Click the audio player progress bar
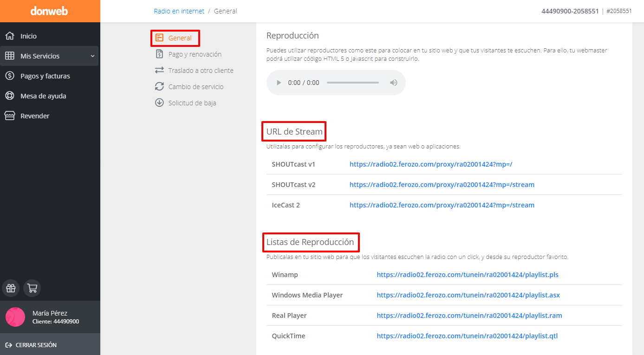The height and width of the screenshot is (355, 644). coord(353,83)
